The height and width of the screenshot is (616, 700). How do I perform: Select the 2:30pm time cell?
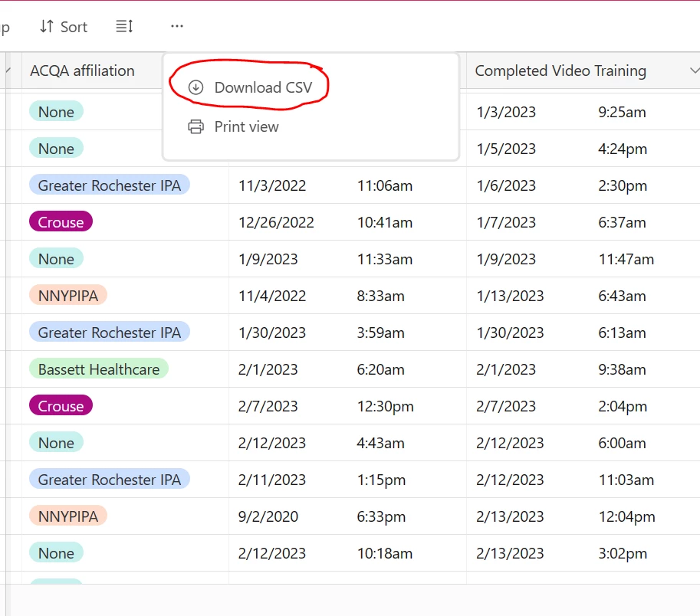(623, 185)
